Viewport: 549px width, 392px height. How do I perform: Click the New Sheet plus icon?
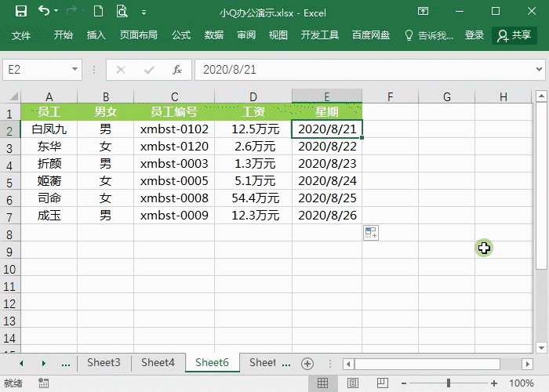[x=307, y=364]
